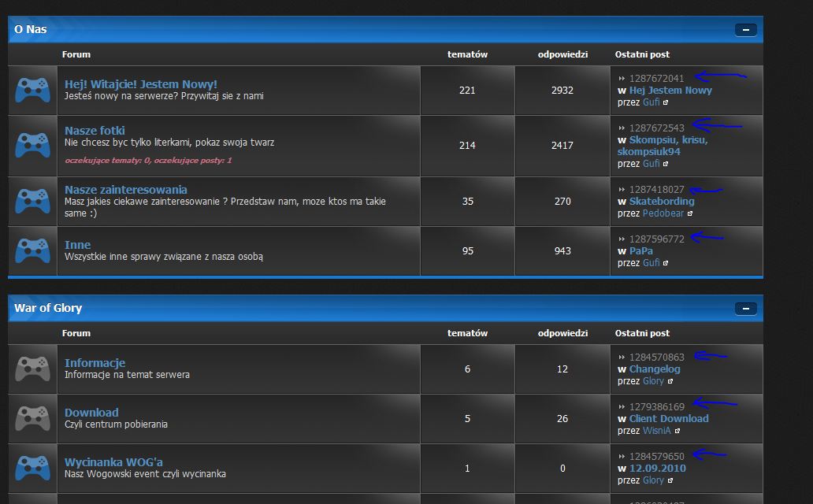Click external icon after Pedobear
Viewport: 813px width, 504px height.
[690, 213]
